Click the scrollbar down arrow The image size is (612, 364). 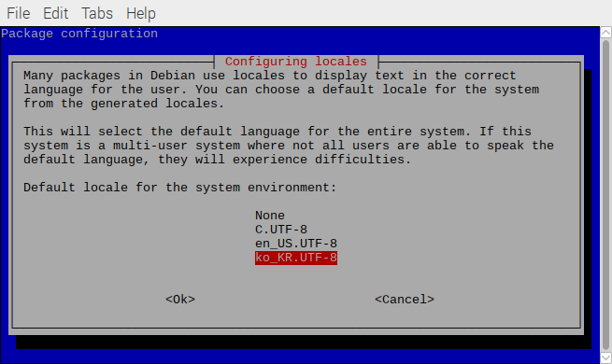tap(605, 357)
